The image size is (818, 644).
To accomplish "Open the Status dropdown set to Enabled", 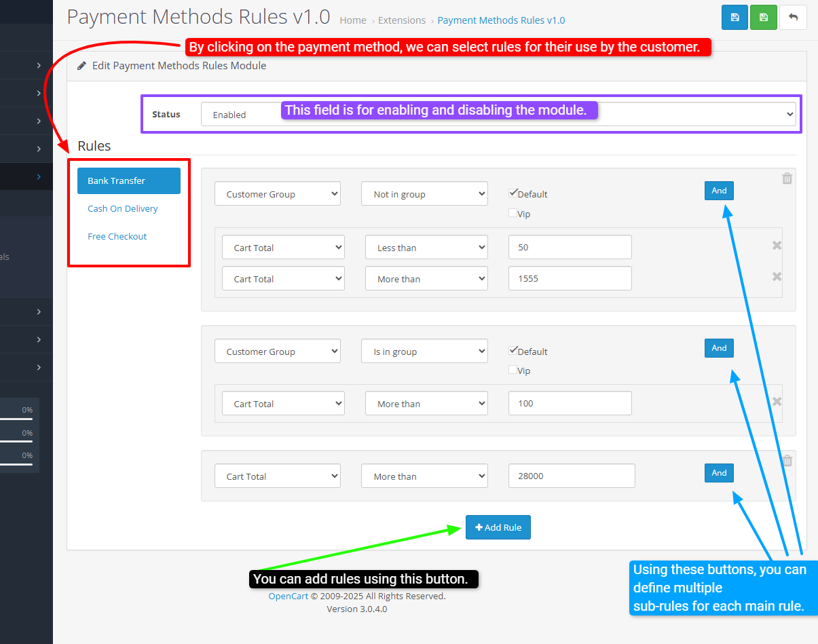I will [x=498, y=115].
